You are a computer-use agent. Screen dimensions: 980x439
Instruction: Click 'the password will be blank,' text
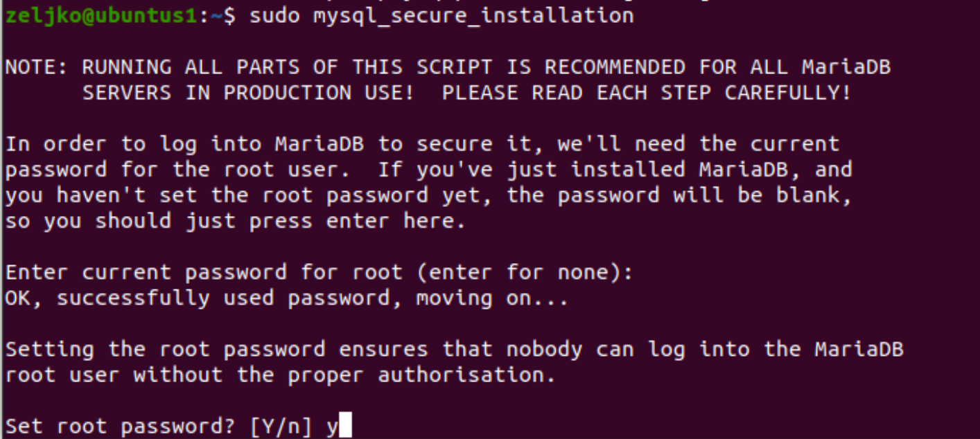click(x=679, y=196)
